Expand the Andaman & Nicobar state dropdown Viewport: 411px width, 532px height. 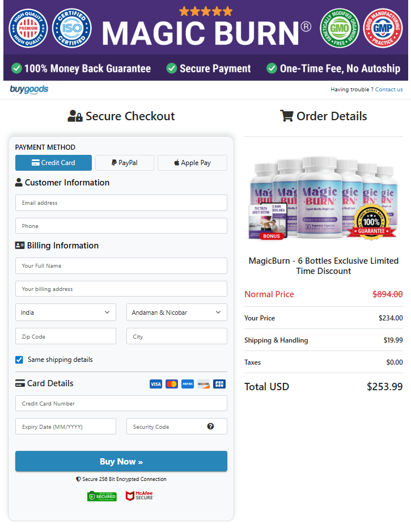pyautogui.click(x=176, y=312)
